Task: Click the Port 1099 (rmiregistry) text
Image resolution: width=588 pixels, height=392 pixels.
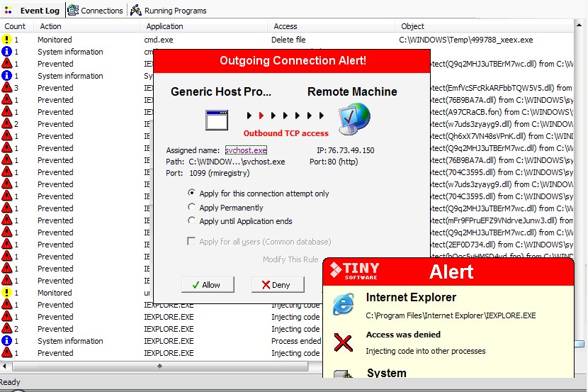Action: pos(208,173)
